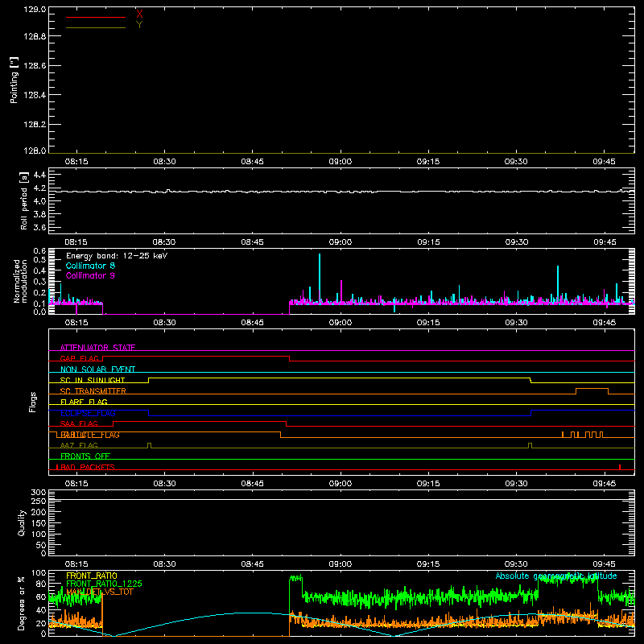Click the 128.2 tick label
Screen dimensions: 644x644
click(35, 125)
